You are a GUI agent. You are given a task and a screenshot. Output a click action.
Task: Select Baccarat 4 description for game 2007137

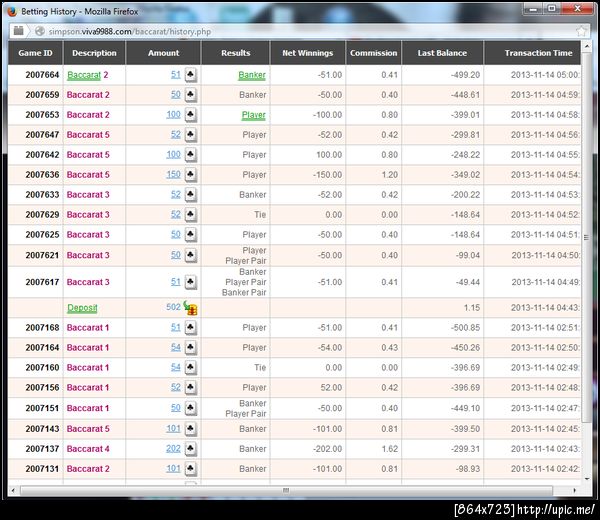pos(88,448)
